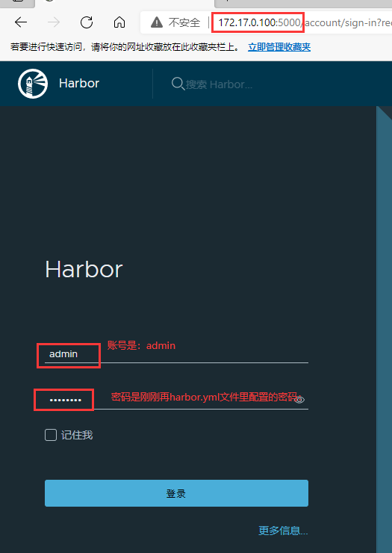The height and width of the screenshot is (553, 392).
Task: Show password with the eye icon
Action: (x=299, y=400)
